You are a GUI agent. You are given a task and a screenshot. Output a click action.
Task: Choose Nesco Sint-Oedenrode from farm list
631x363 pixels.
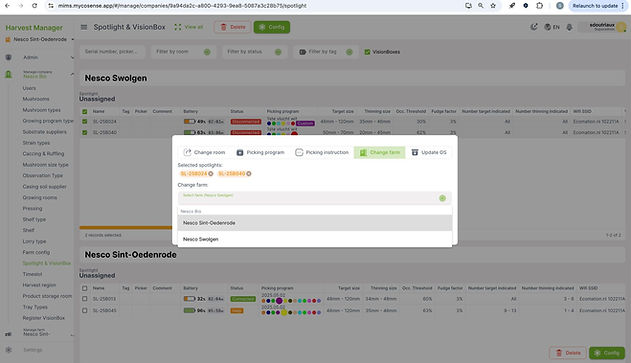pyautogui.click(x=315, y=223)
